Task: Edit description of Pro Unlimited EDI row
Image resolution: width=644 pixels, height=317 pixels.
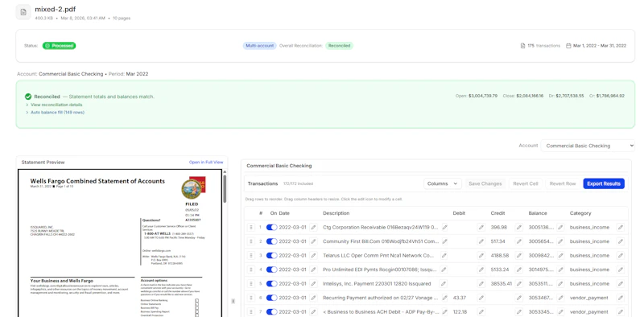Action: [x=444, y=270]
